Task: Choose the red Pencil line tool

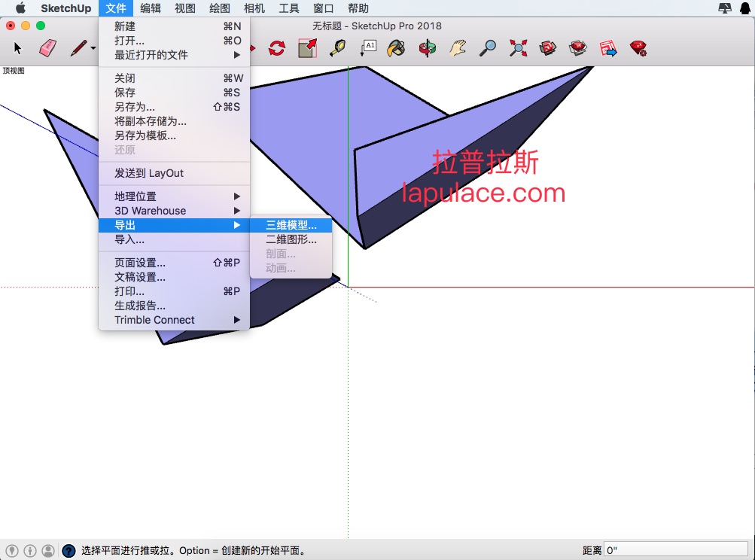Action: click(x=78, y=48)
